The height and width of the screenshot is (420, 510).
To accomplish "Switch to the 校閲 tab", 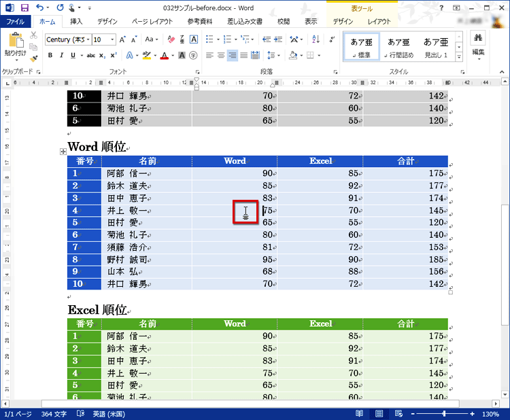I will coord(284,22).
